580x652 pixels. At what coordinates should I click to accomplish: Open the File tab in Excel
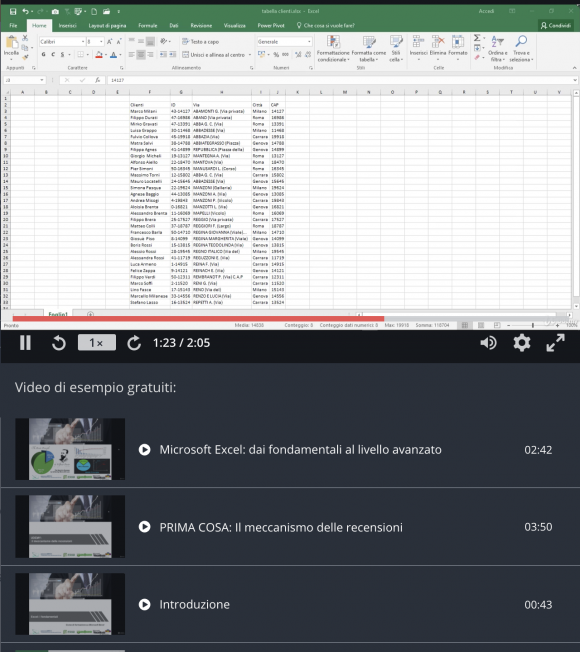pos(13,25)
